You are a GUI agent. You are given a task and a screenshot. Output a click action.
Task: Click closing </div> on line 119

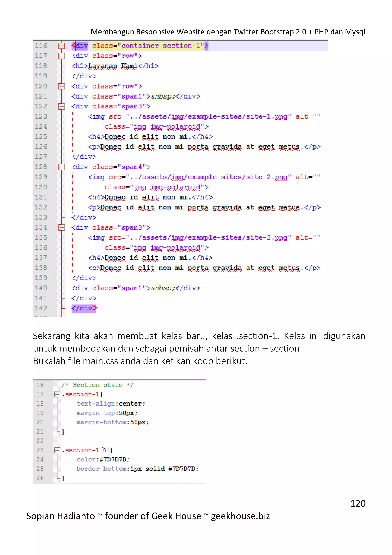(x=84, y=76)
